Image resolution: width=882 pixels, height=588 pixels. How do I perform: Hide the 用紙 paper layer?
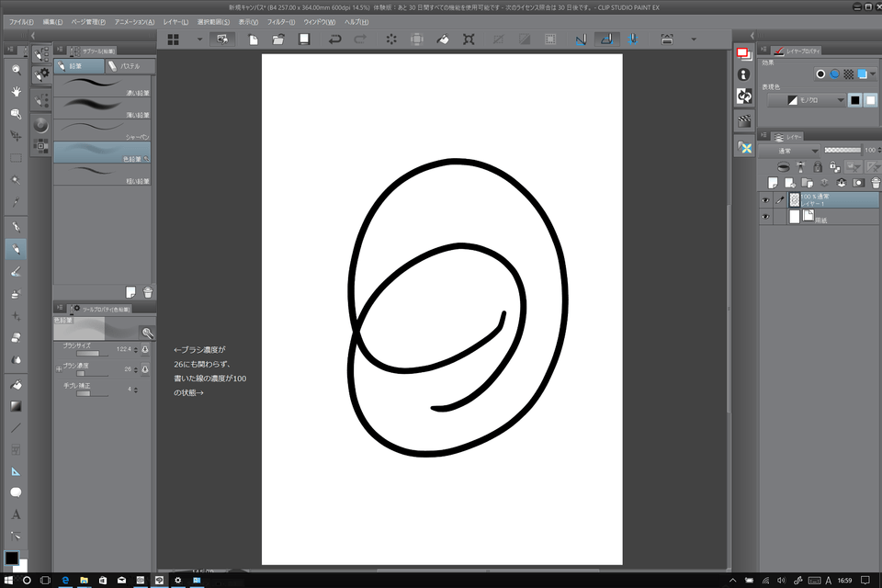pos(764,216)
